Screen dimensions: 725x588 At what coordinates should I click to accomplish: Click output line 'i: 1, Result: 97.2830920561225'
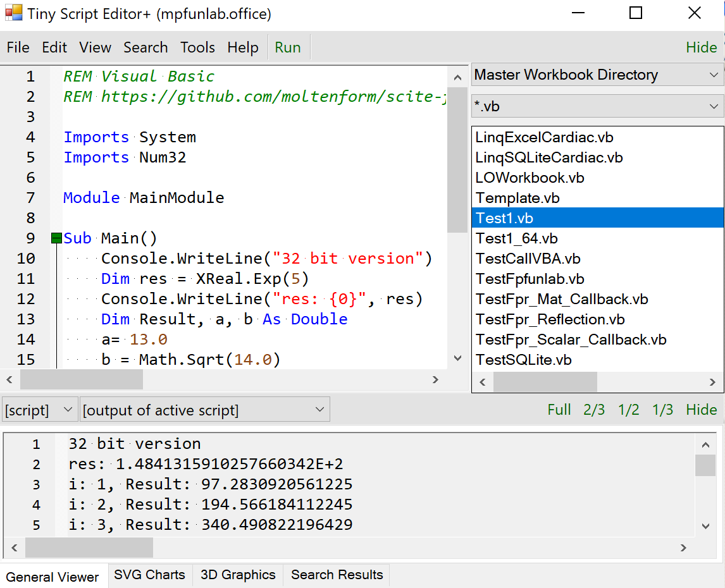(x=211, y=484)
